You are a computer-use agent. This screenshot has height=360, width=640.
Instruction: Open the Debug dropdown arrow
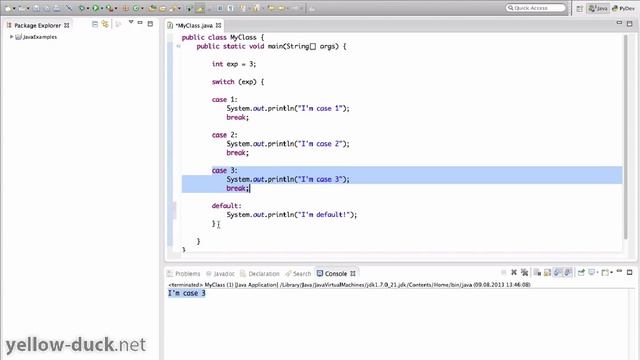click(88, 8)
